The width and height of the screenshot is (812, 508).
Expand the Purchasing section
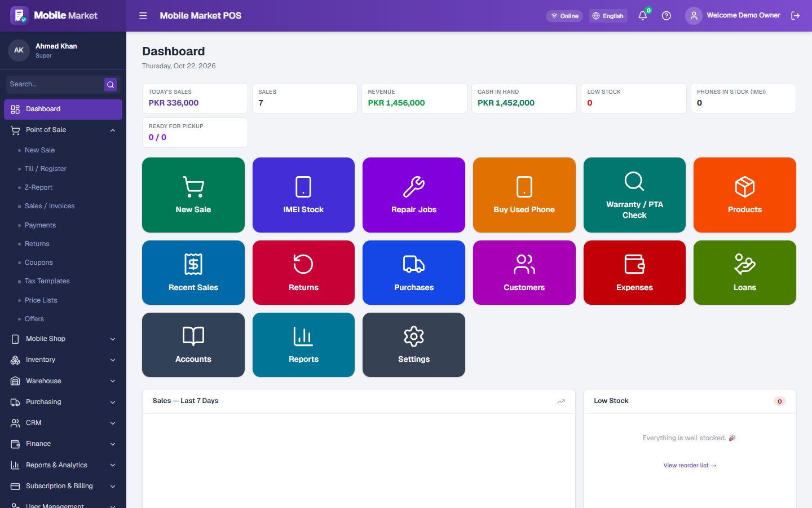click(x=63, y=402)
